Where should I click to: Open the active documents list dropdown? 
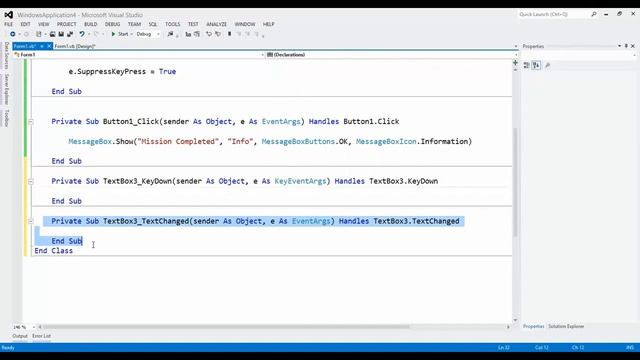[x=516, y=47]
